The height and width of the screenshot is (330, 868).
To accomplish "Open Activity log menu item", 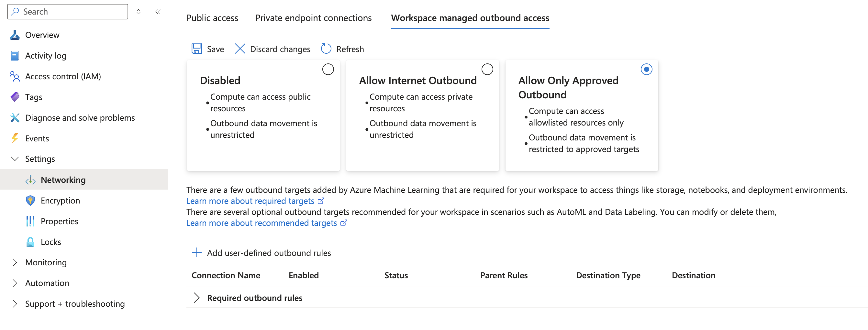I will (46, 56).
